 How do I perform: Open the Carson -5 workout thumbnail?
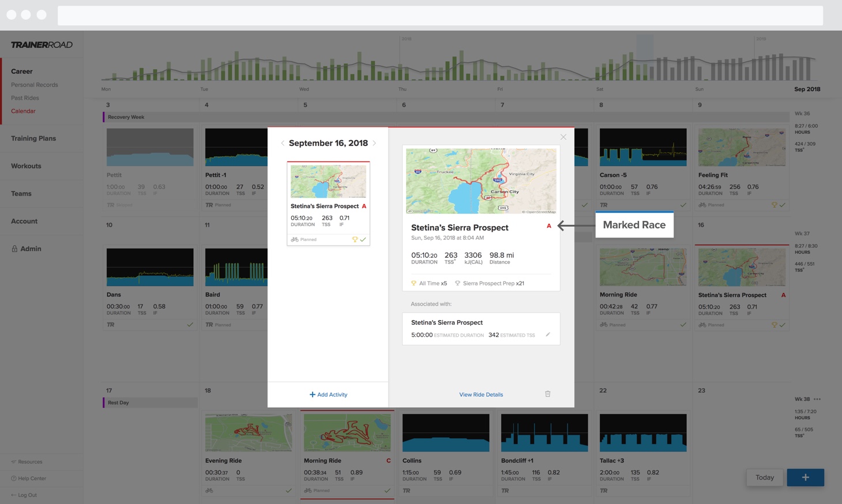pyautogui.click(x=643, y=147)
